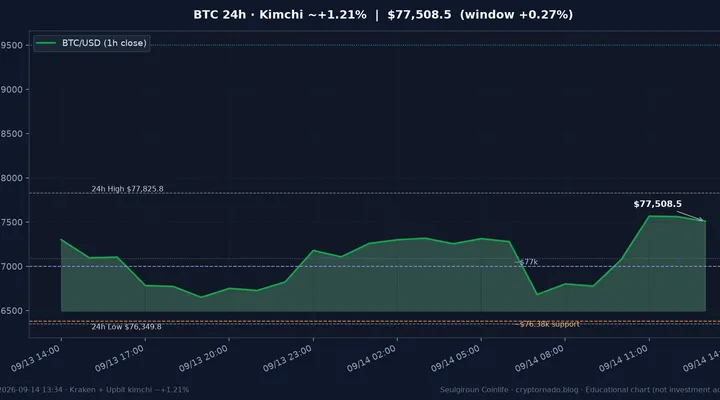This screenshot has width=720, height=400.
Task: Click the 09/13 17:00 axis label
Action: [x=119, y=358]
